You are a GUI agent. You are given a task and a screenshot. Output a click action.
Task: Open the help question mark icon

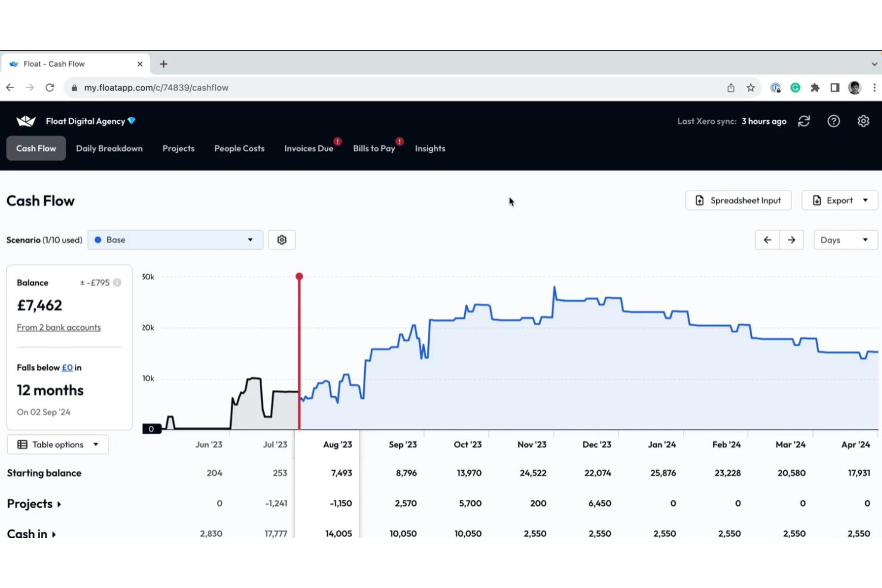click(x=834, y=121)
